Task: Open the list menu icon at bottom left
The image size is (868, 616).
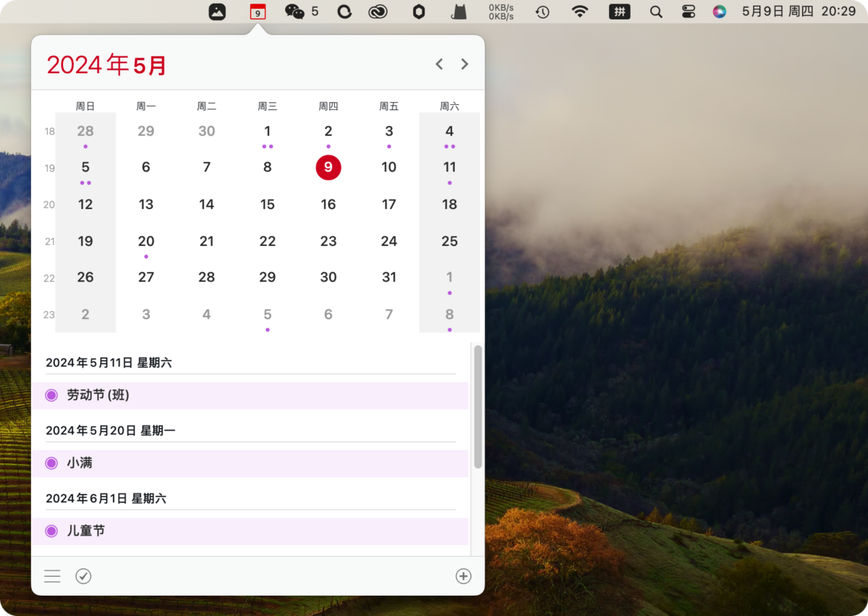Action: 52,576
